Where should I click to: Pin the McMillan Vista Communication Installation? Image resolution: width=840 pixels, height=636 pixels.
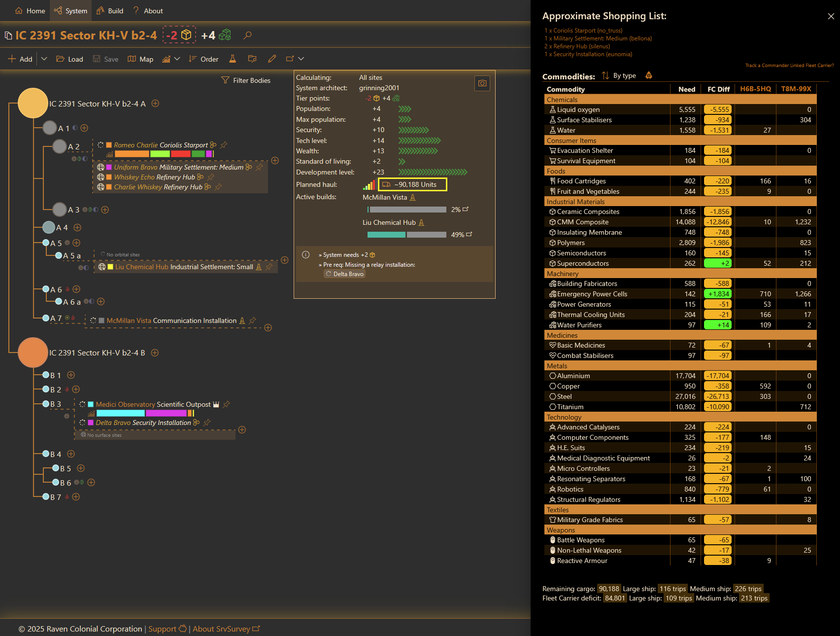tap(252, 320)
